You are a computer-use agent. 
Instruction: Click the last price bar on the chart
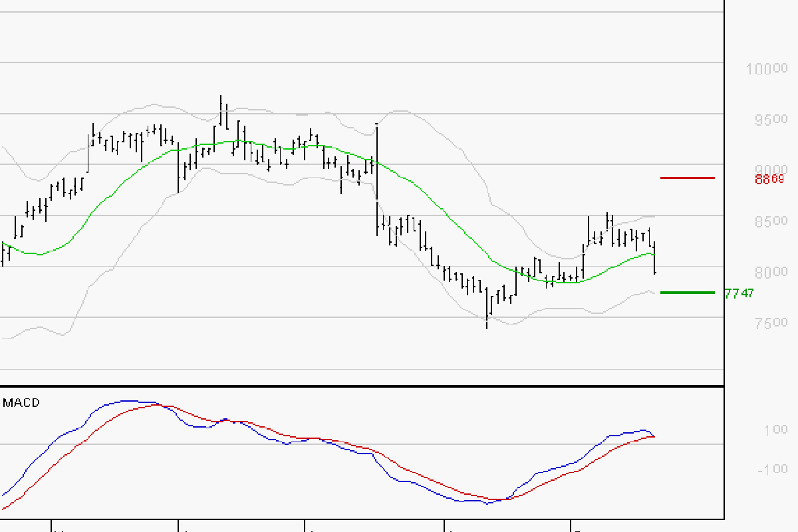[655, 259]
